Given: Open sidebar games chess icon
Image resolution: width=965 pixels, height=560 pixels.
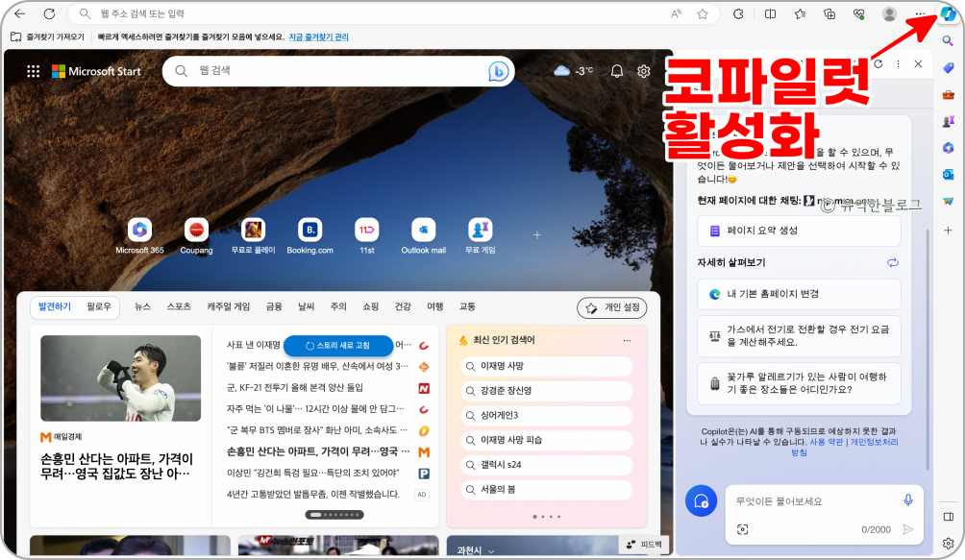Looking at the screenshot, I should point(949,121).
